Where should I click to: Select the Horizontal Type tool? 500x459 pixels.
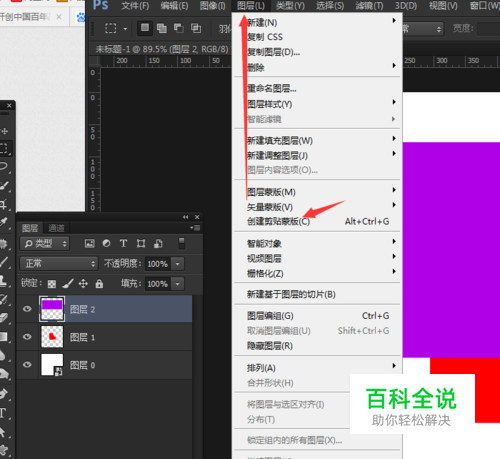point(3,413)
